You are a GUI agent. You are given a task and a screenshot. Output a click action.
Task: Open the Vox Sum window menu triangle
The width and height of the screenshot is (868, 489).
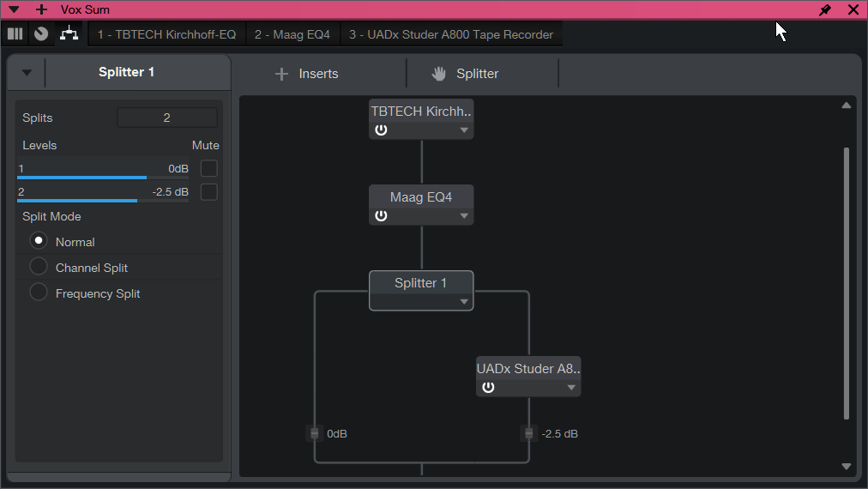point(14,9)
